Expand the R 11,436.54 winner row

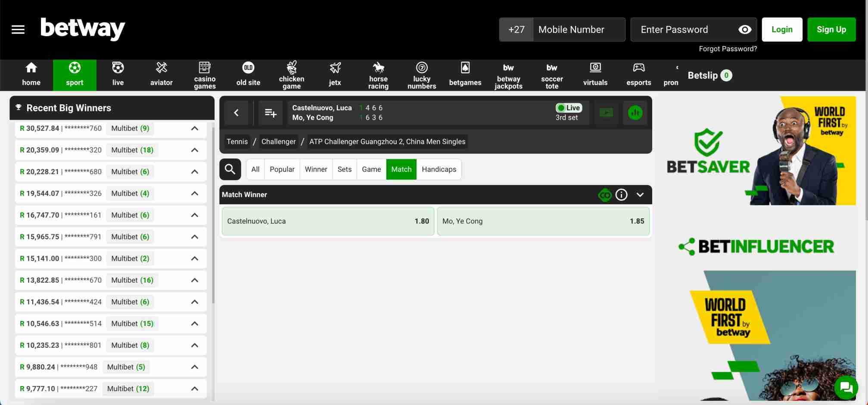click(x=195, y=302)
